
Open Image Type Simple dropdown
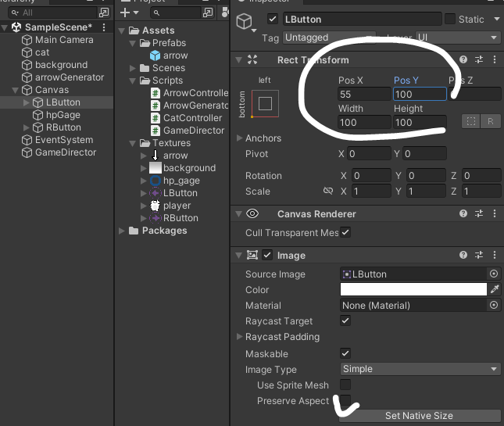pos(420,369)
